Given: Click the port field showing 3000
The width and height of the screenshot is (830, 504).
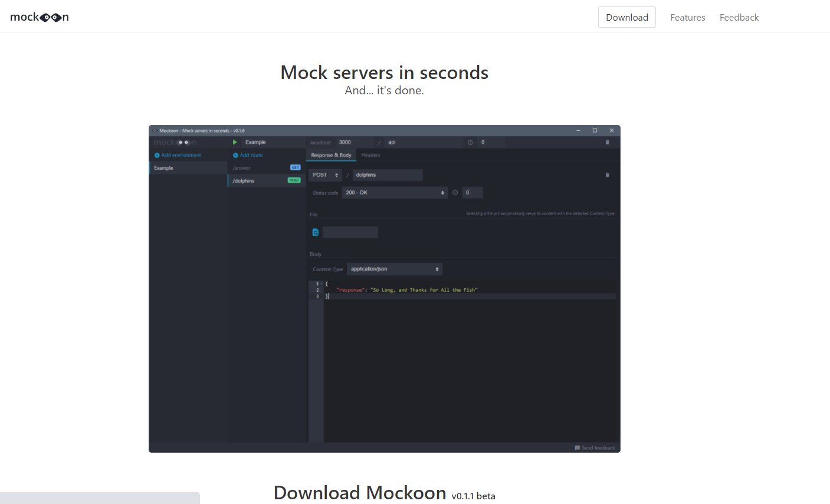Looking at the screenshot, I should click(354, 142).
